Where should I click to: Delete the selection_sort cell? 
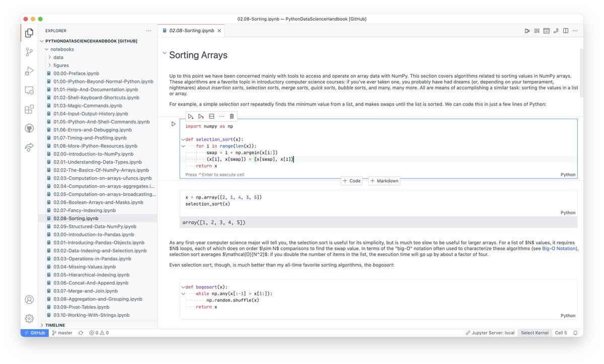(232, 116)
